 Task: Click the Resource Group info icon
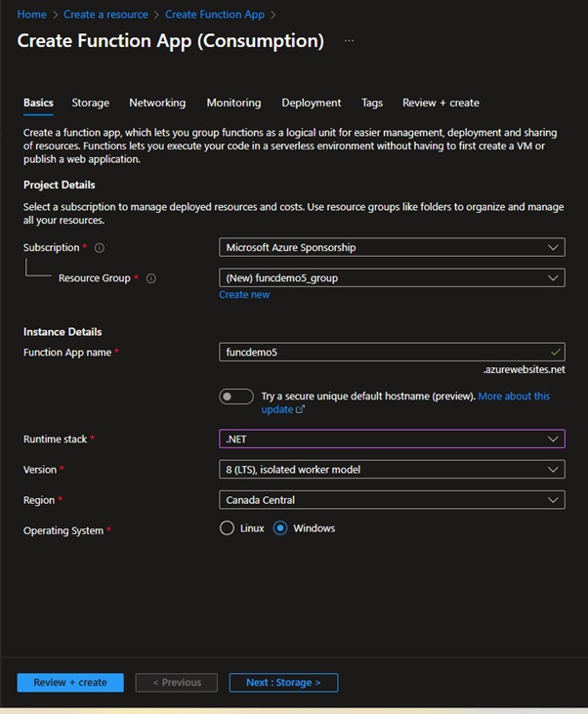click(150, 278)
